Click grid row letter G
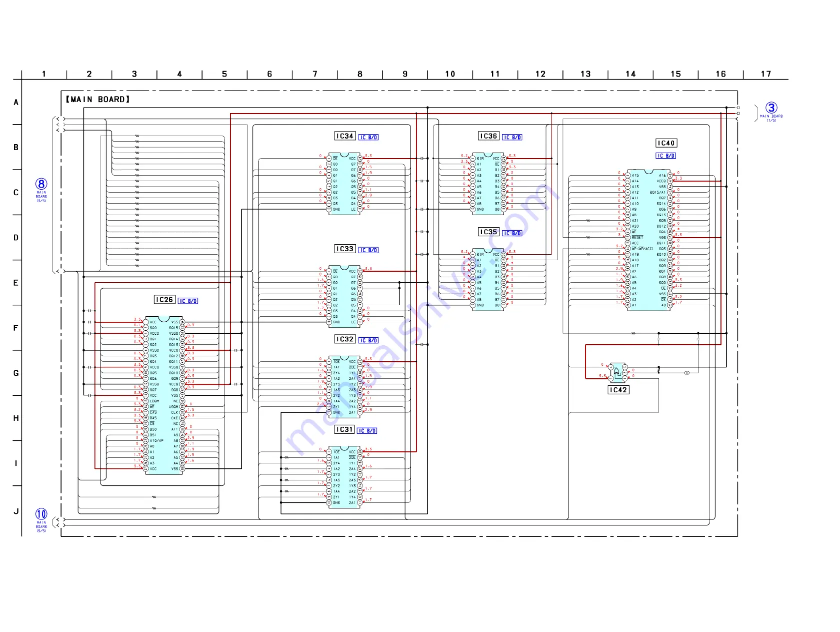840x632 pixels. (x=16, y=373)
